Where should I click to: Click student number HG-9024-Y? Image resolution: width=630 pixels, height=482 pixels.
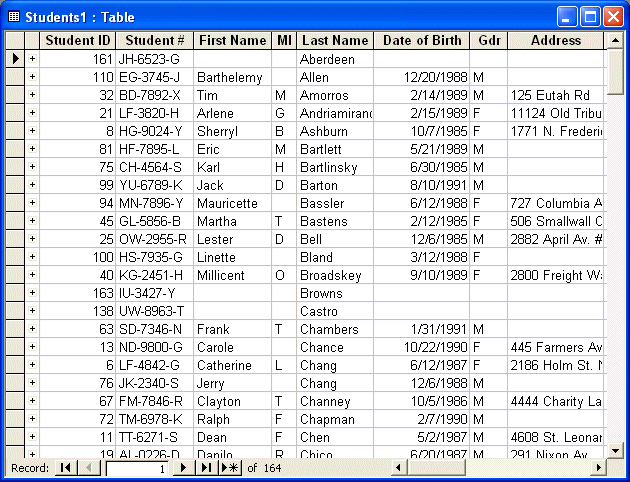click(155, 131)
